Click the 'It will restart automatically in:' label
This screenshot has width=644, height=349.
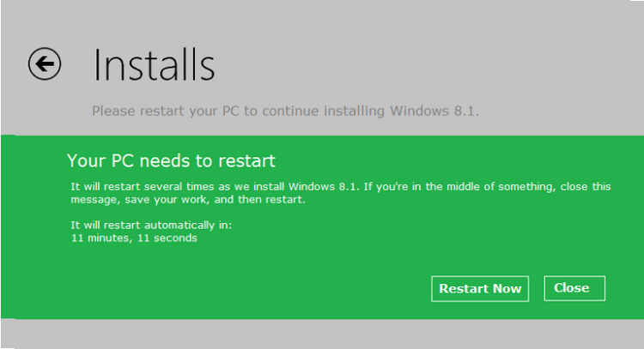pos(151,226)
